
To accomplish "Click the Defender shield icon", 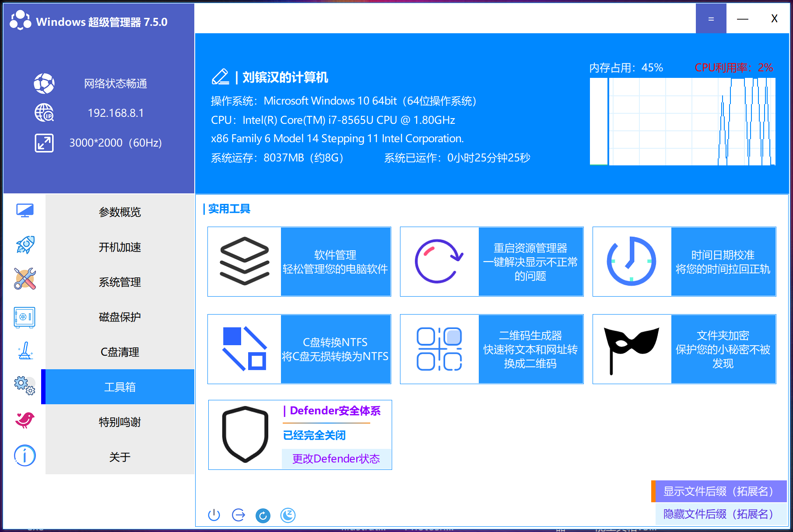I will tap(245, 434).
